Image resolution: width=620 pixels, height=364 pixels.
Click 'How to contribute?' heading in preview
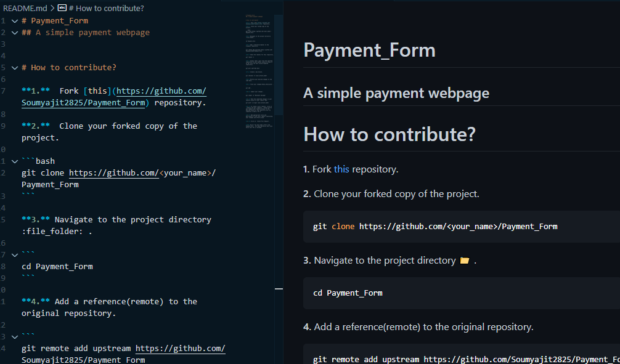(390, 135)
